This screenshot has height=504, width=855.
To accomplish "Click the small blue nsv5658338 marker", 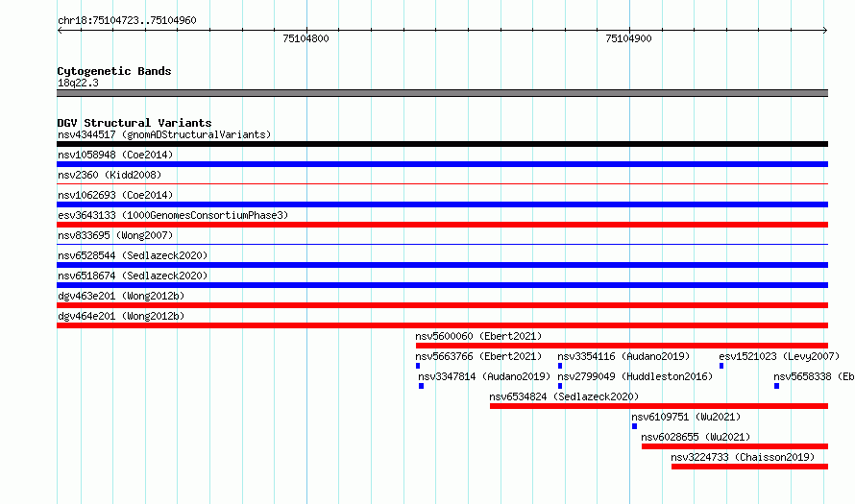I will click(x=776, y=386).
